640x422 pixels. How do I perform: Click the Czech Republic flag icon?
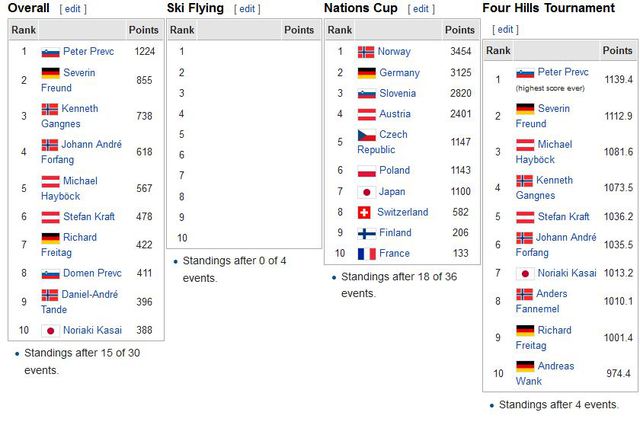point(367,135)
